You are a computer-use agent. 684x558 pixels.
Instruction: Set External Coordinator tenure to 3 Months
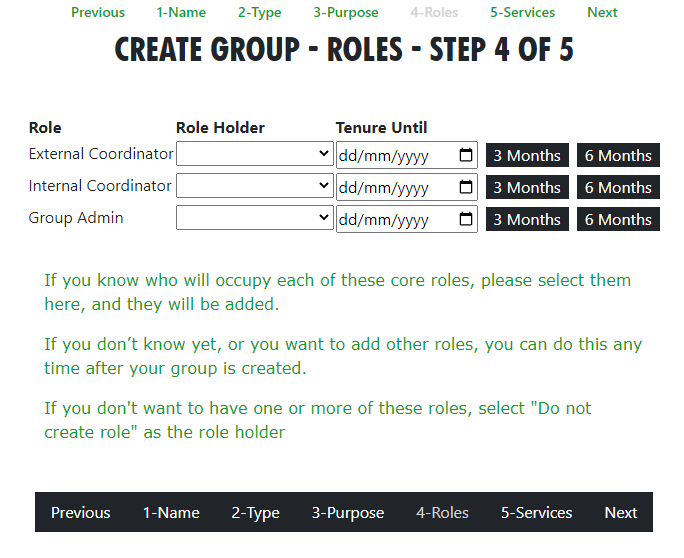pyautogui.click(x=527, y=155)
